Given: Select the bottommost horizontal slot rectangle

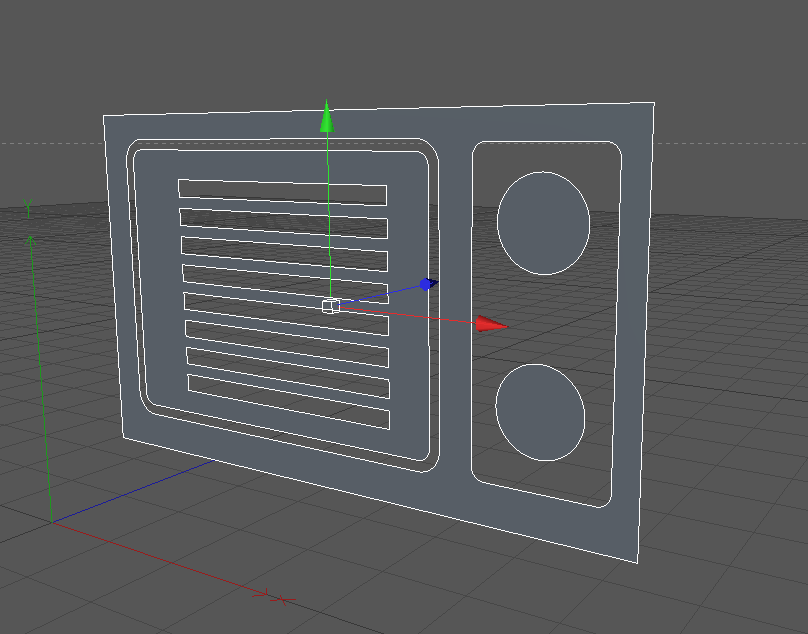Looking at the screenshot, I should tap(289, 402).
